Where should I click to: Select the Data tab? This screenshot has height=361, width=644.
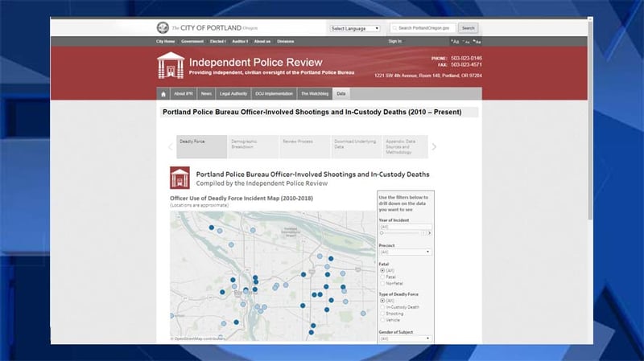pos(341,94)
